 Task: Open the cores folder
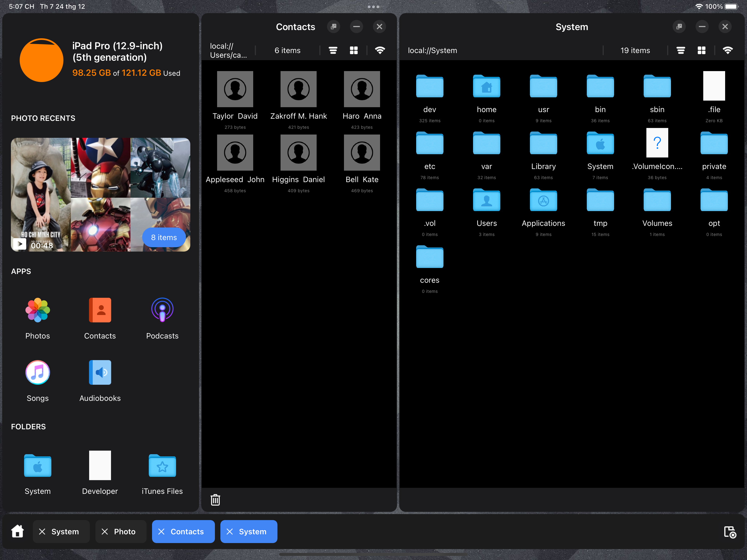[x=430, y=257]
